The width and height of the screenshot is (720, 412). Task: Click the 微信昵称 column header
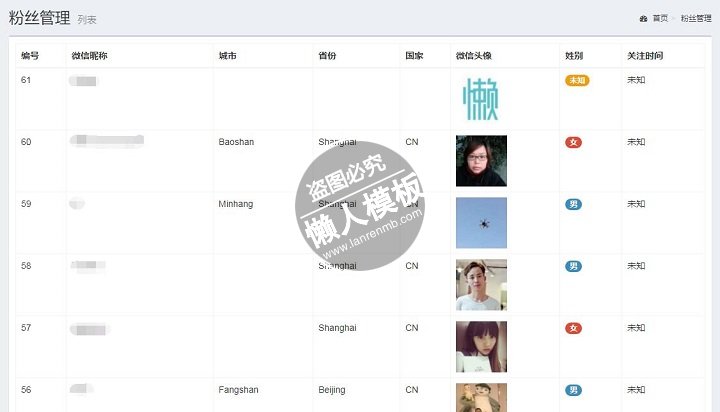pos(90,56)
